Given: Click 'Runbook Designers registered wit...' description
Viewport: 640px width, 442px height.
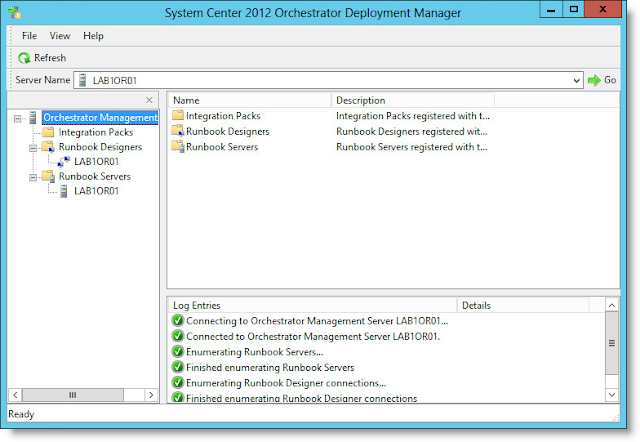Looking at the screenshot, I should point(411,131).
